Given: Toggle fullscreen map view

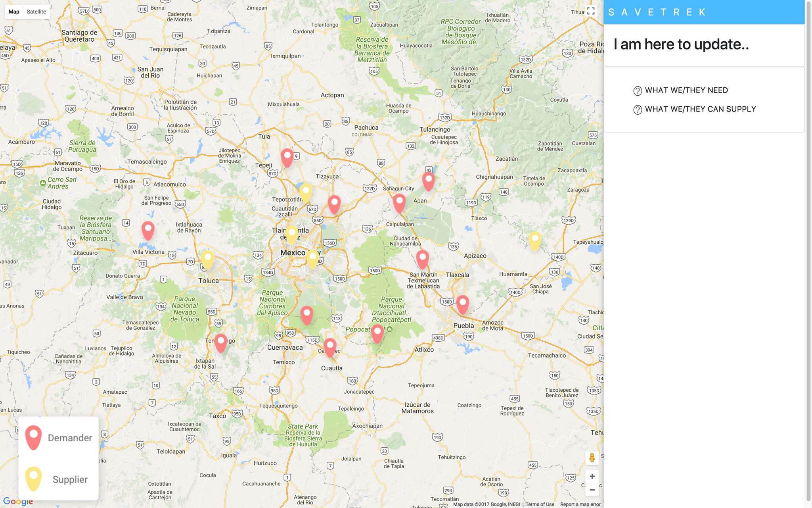Looking at the screenshot, I should click(591, 11).
